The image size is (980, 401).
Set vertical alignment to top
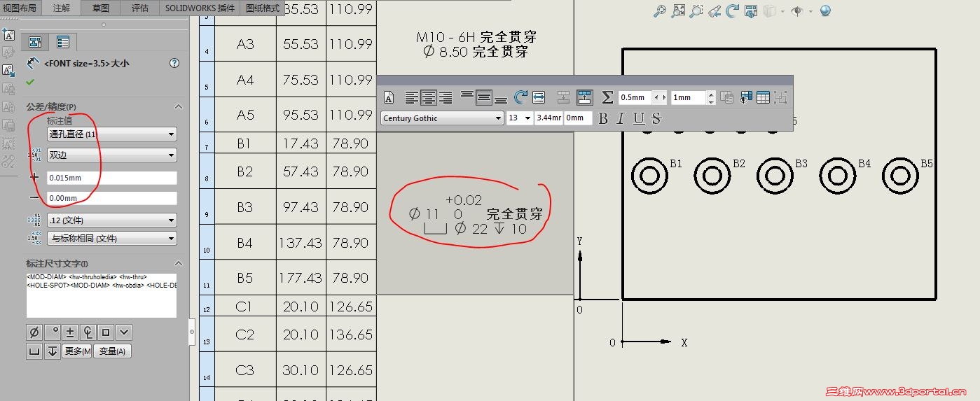coord(467,95)
